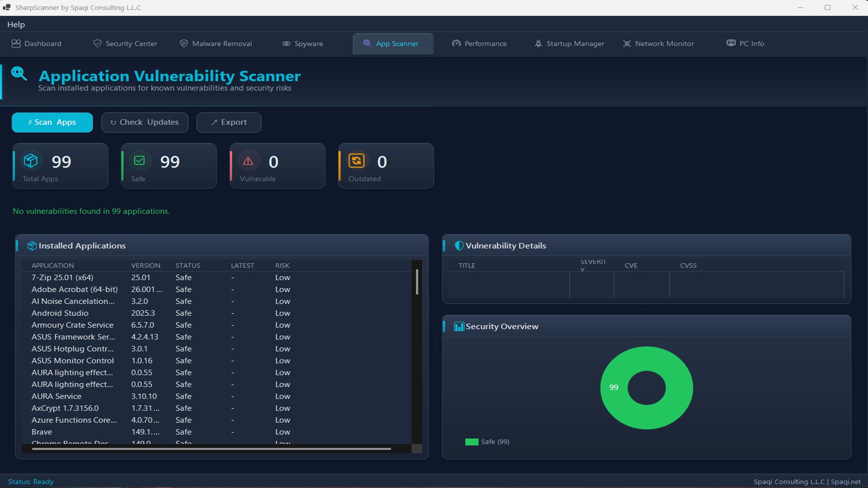Click the Performance gauge icon
868x488 pixels.
tap(456, 43)
